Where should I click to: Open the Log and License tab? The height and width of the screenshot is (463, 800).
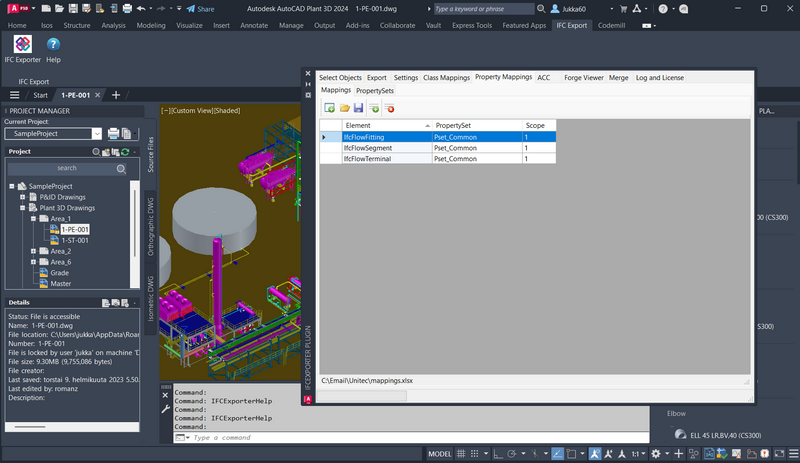(660, 78)
